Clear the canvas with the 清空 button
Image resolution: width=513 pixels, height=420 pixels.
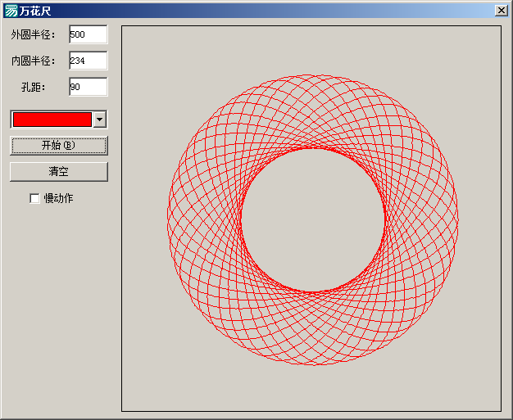point(59,172)
